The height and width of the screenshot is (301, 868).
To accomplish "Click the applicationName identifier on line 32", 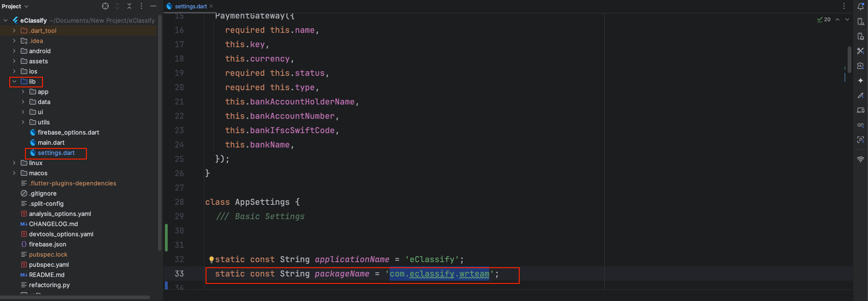I will (352, 259).
